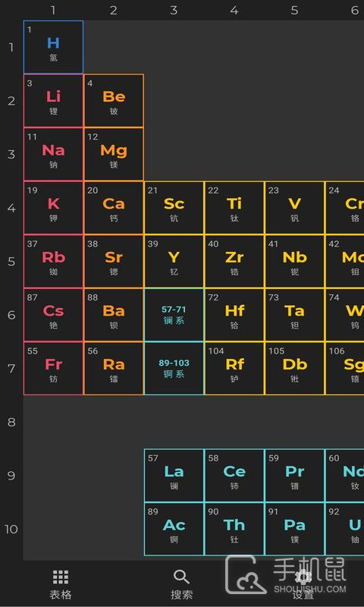The image size is (364, 607).
Task: Open the Zirconium (Zr) element tile
Action: pos(234,261)
